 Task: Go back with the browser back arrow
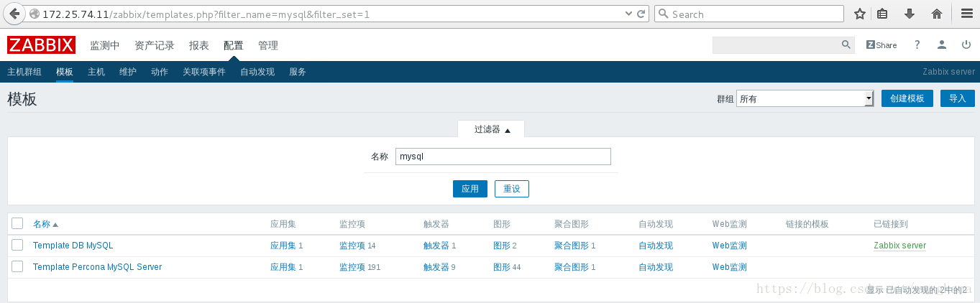pos(14,14)
